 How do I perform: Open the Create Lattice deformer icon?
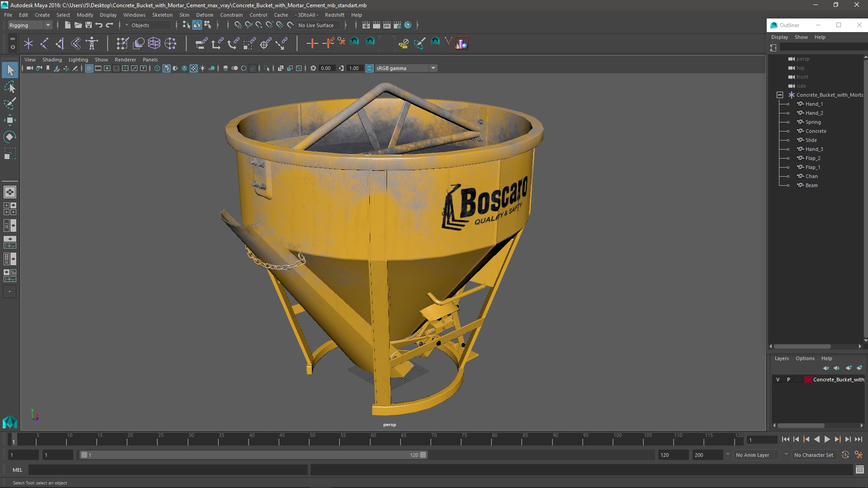point(154,43)
